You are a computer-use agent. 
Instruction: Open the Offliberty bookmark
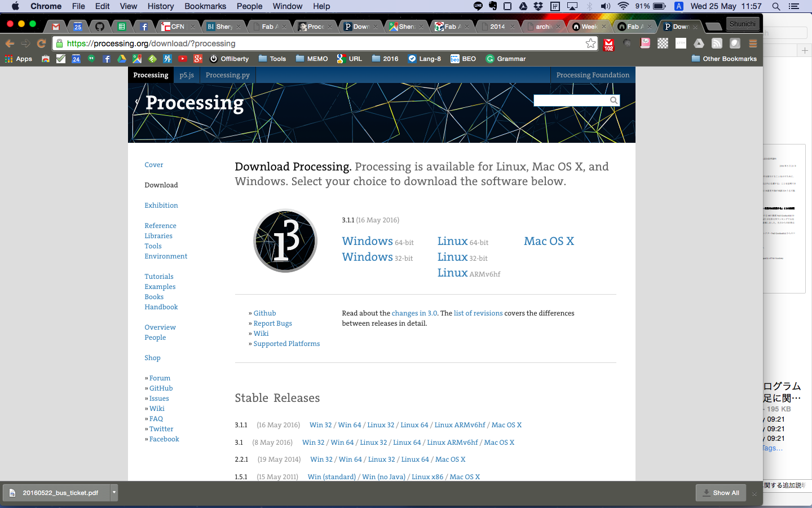coord(229,59)
